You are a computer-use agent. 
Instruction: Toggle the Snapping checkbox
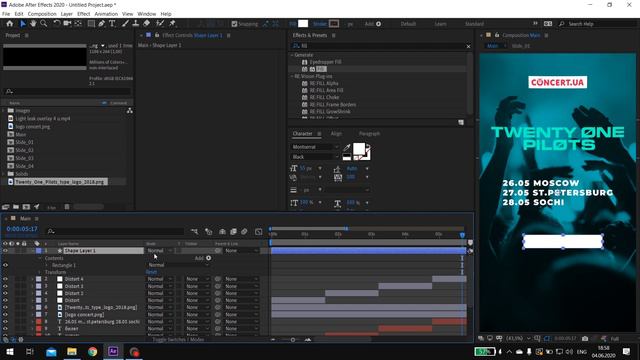(234, 24)
